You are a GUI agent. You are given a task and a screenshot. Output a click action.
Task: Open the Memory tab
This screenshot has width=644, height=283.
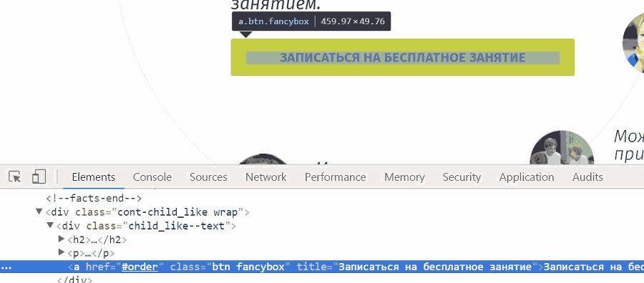pyautogui.click(x=404, y=177)
